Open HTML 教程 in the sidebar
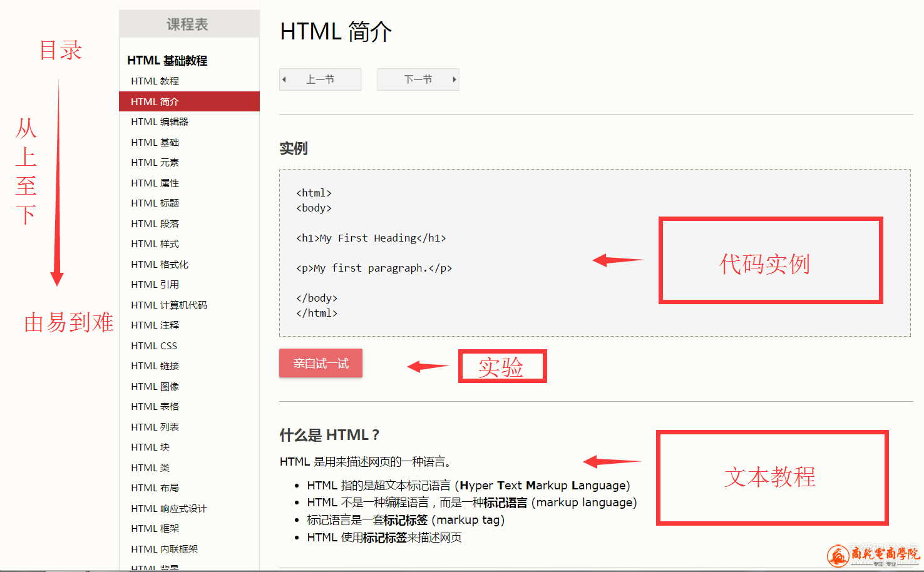Viewport: 924px width, 572px height. (x=155, y=81)
